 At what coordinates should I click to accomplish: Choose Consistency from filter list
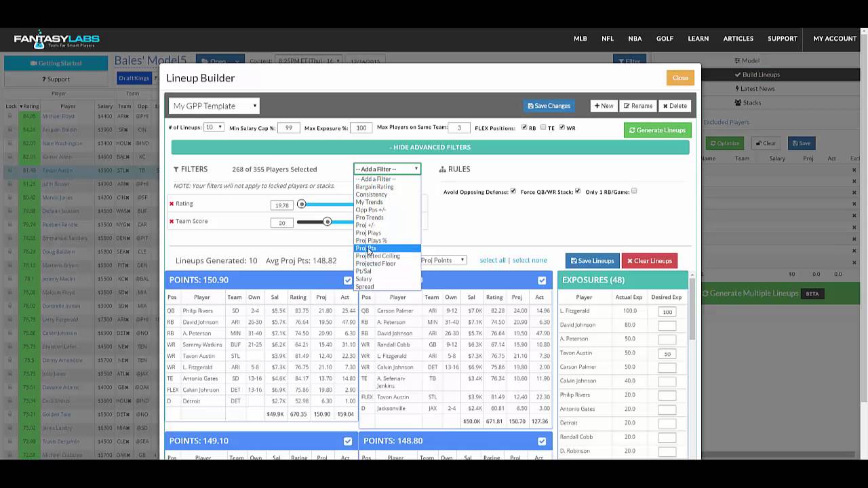coord(372,195)
